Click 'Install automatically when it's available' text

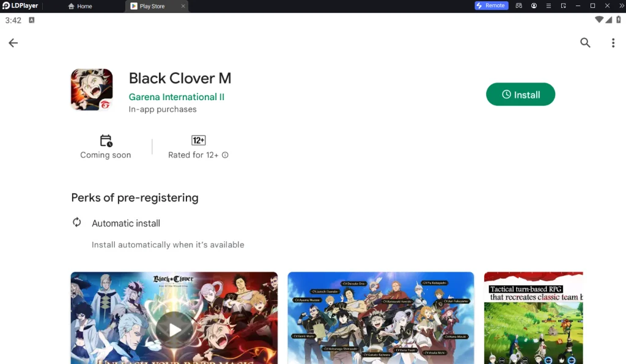pos(168,245)
